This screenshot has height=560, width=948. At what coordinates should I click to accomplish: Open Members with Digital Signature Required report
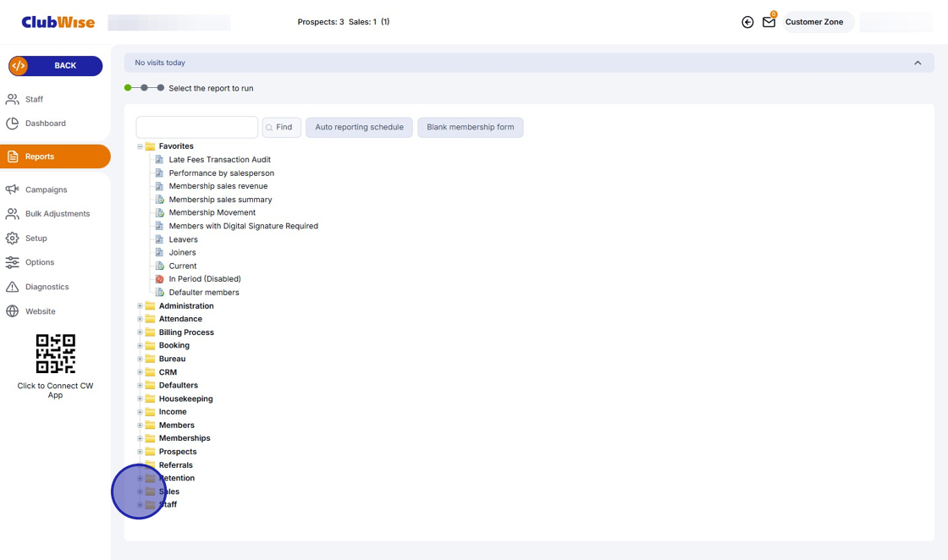[x=243, y=226]
